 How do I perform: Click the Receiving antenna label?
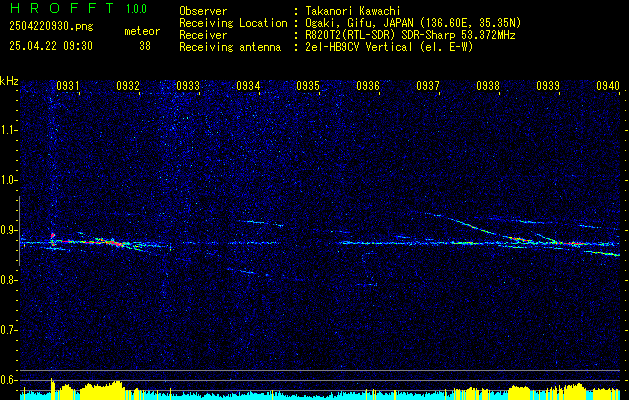[230, 47]
